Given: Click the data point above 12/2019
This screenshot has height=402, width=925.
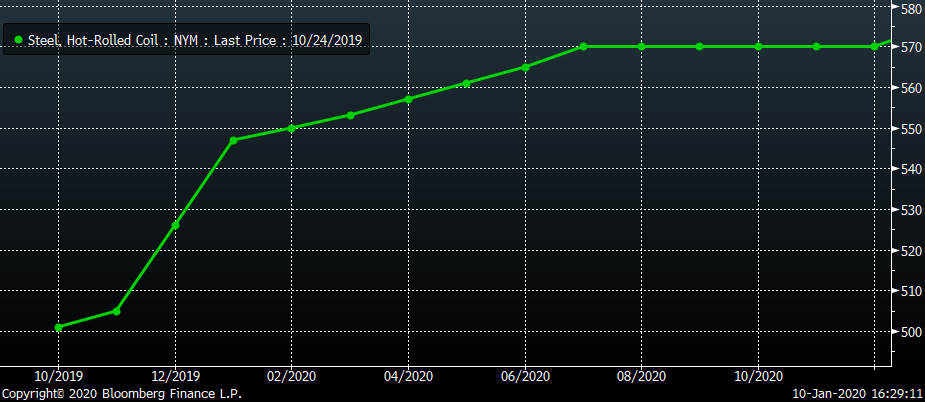Looking at the screenshot, I should pyautogui.click(x=175, y=225).
